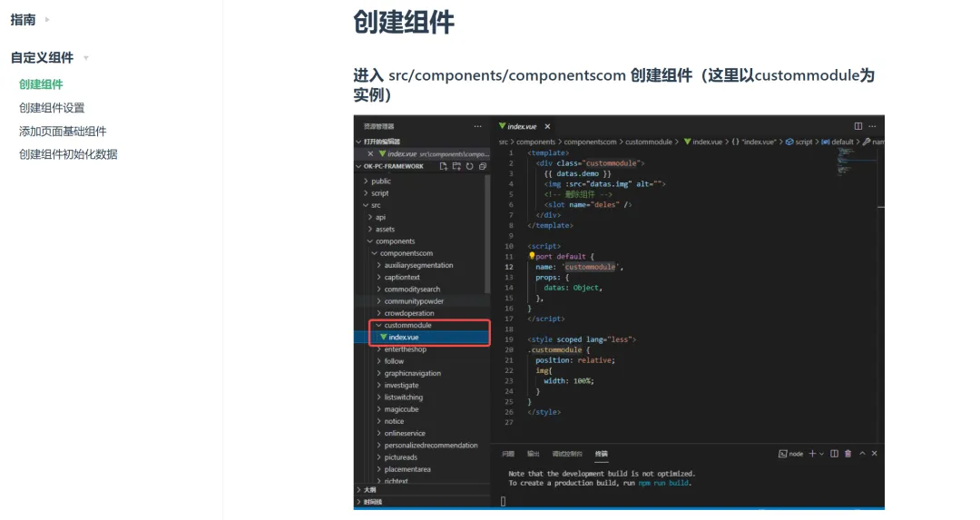This screenshot has height=520, width=980.
Task: Open editor more actions ellipsis at top right
Action: pos(873,126)
